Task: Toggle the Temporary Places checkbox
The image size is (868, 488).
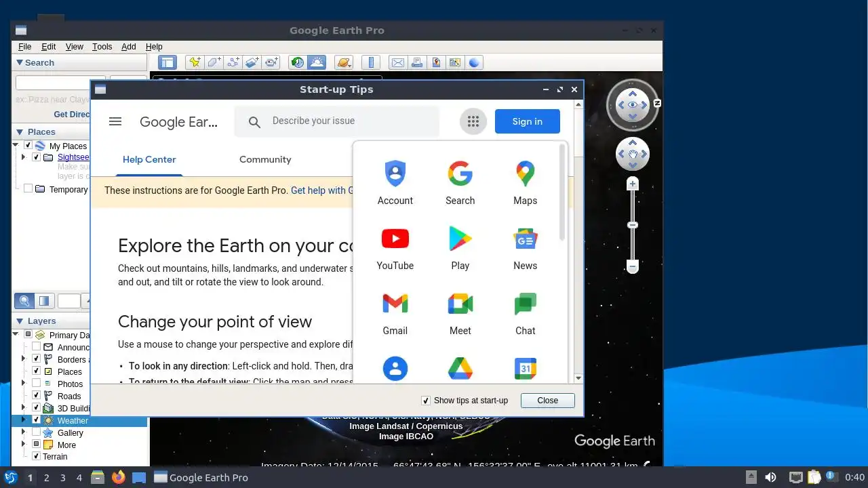Action: 28,189
